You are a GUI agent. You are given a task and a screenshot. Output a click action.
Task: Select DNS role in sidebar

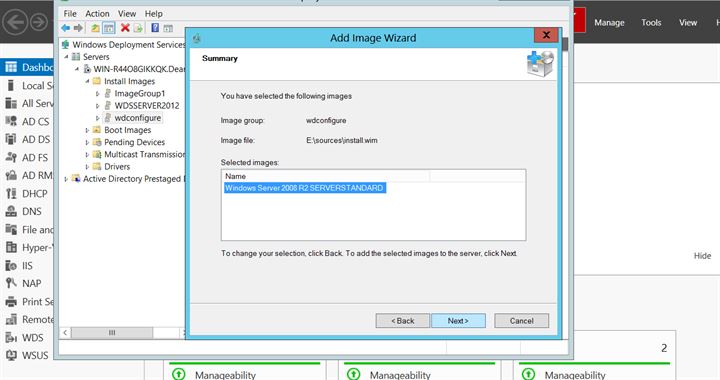pos(24,212)
